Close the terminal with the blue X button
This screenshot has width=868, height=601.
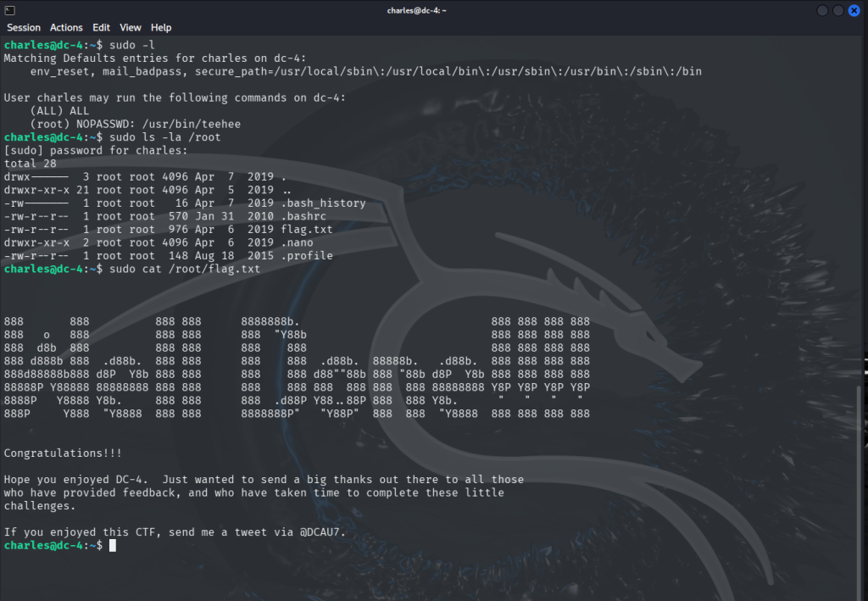click(854, 10)
